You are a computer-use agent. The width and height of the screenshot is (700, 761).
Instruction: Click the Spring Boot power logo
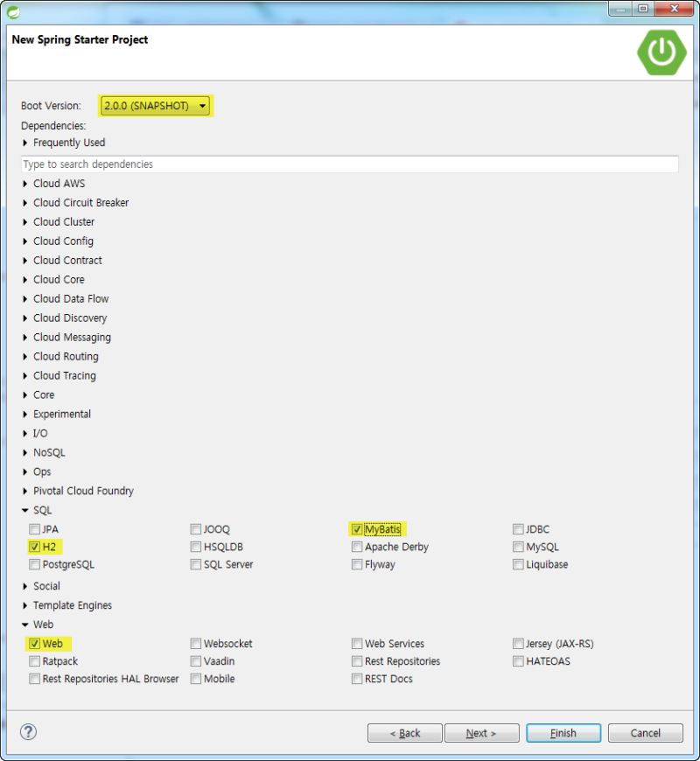(661, 52)
